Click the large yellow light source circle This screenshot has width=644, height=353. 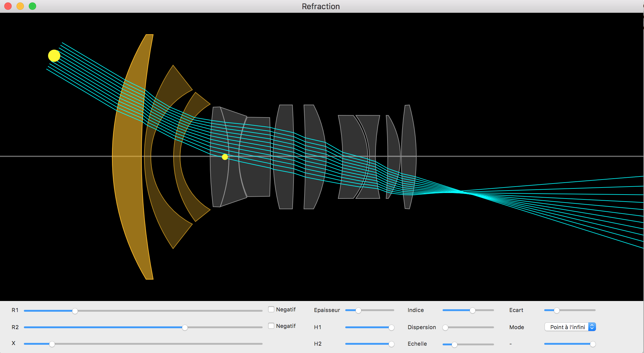(54, 56)
